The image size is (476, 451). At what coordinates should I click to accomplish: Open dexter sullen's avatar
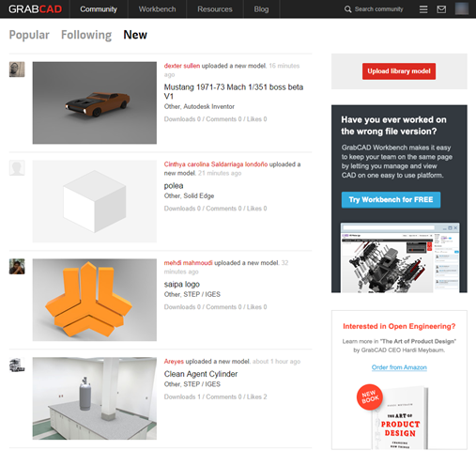point(17,70)
